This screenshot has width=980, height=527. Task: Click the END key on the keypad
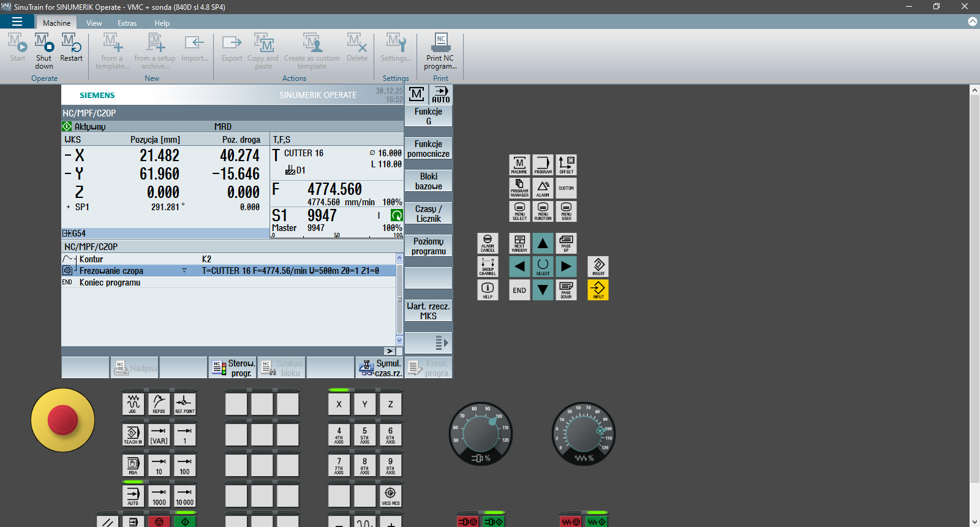coord(519,290)
